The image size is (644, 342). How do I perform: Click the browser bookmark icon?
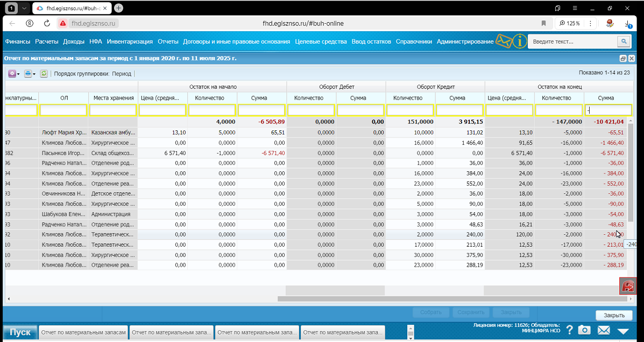543,24
